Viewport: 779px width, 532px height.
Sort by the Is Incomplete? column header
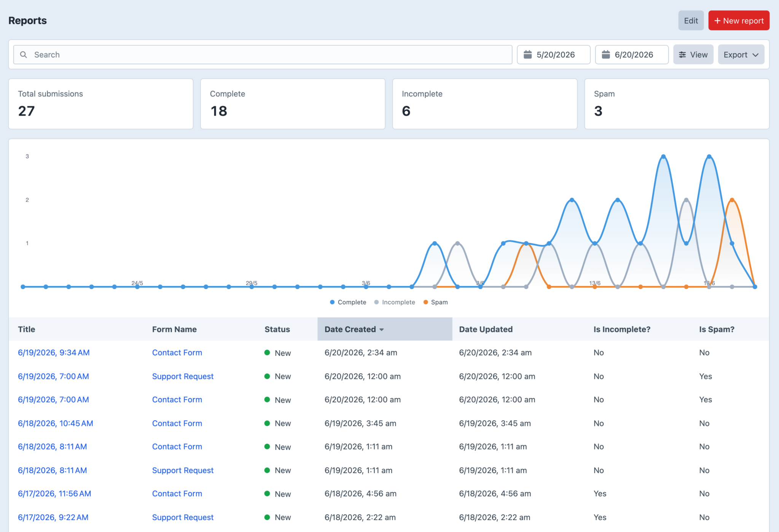coord(622,329)
